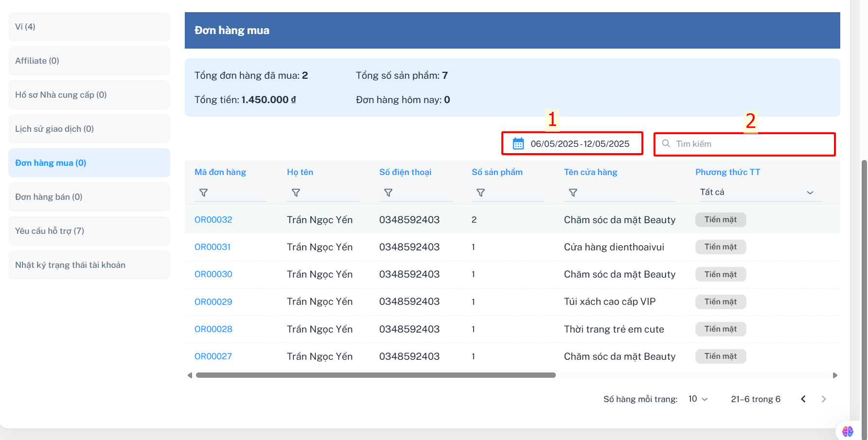This screenshot has width=868, height=440.
Task: Open filter icon under Số sản phẩm
Action: coord(481,193)
